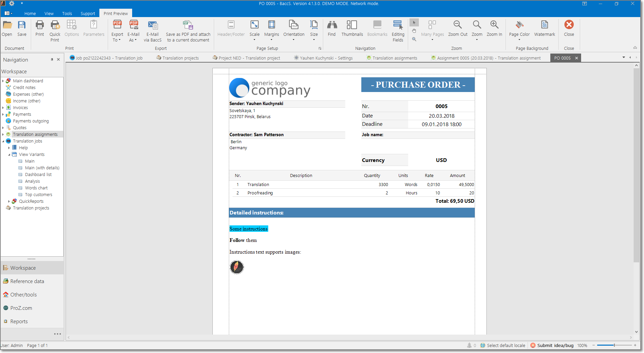Open ProZ.com navigation group
Image resolution: width=644 pixels, height=353 pixels.
pos(32,308)
